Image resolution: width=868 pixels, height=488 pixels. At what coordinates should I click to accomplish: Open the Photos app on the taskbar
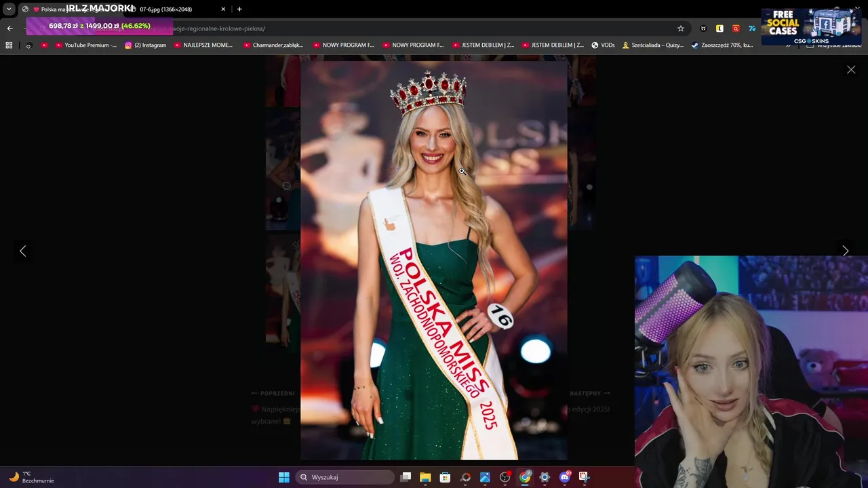485,477
